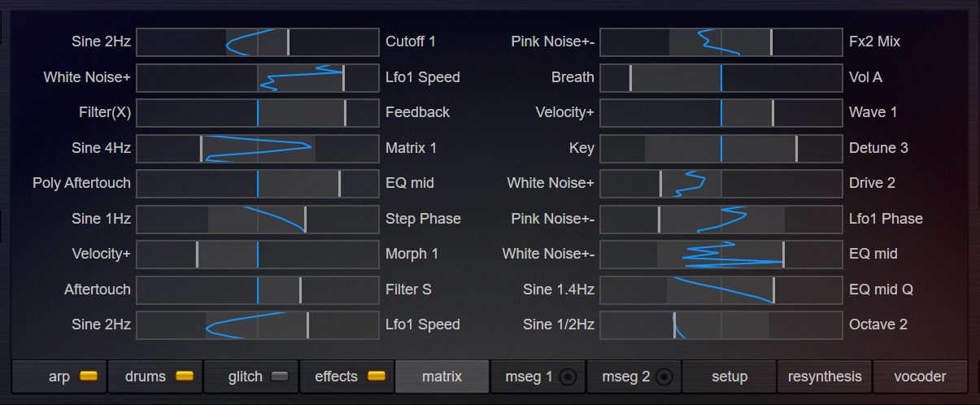
Task: Click the Detune 3 modulation amount slider
Action: 721,148
